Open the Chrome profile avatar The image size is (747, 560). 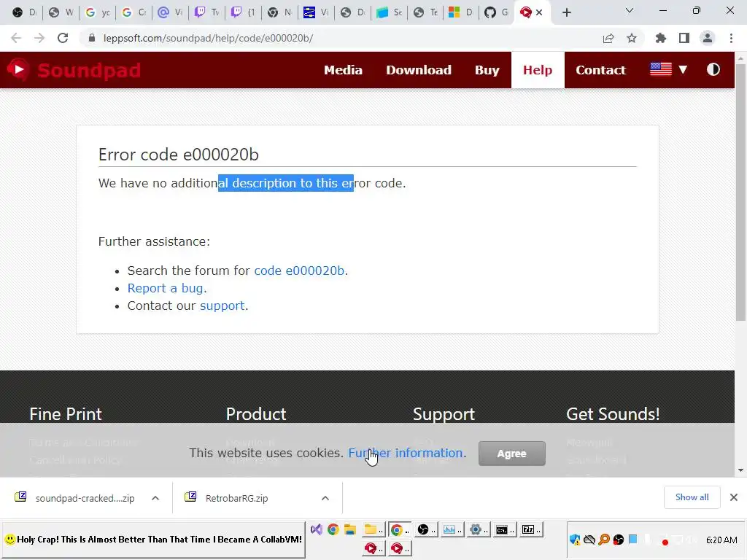(708, 38)
